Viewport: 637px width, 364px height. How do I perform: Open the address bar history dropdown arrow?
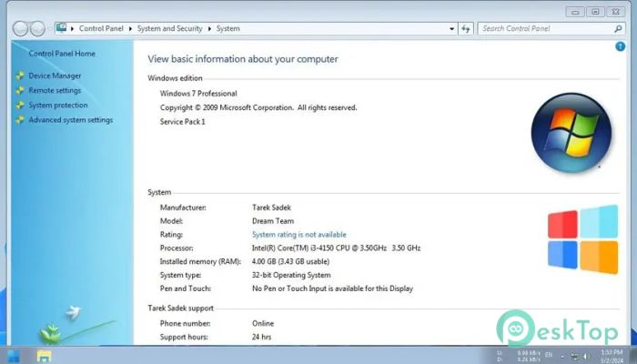(451, 29)
